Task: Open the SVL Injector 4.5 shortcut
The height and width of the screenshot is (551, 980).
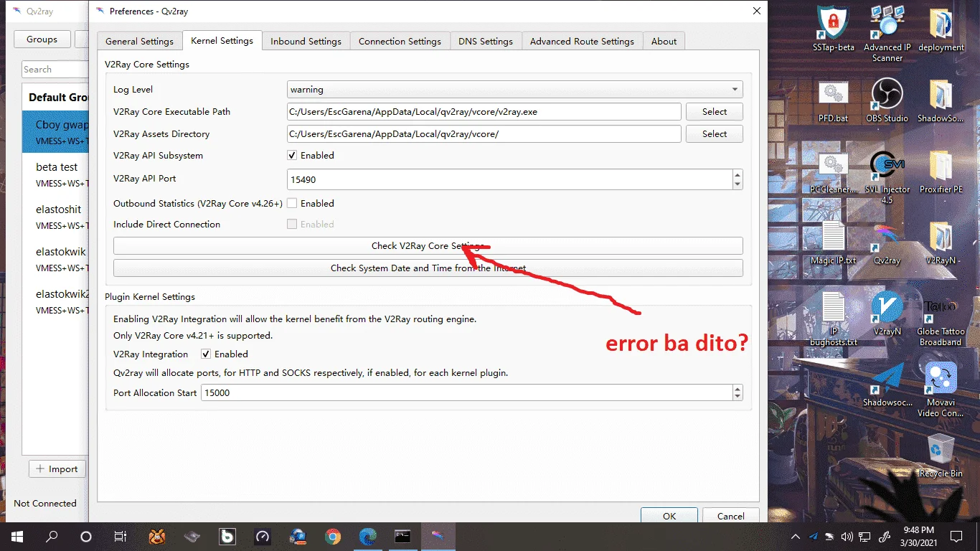Action: tap(887, 177)
